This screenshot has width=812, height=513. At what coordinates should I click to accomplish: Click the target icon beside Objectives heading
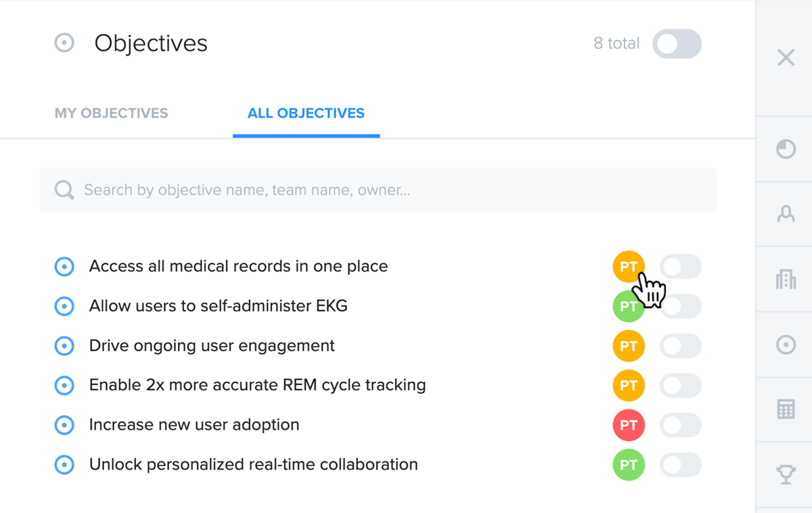tap(64, 43)
